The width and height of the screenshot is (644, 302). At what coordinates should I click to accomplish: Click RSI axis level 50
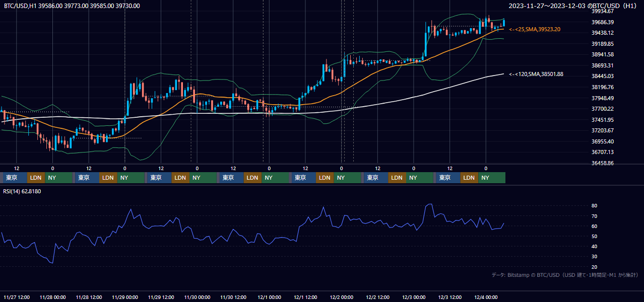tap(594, 236)
